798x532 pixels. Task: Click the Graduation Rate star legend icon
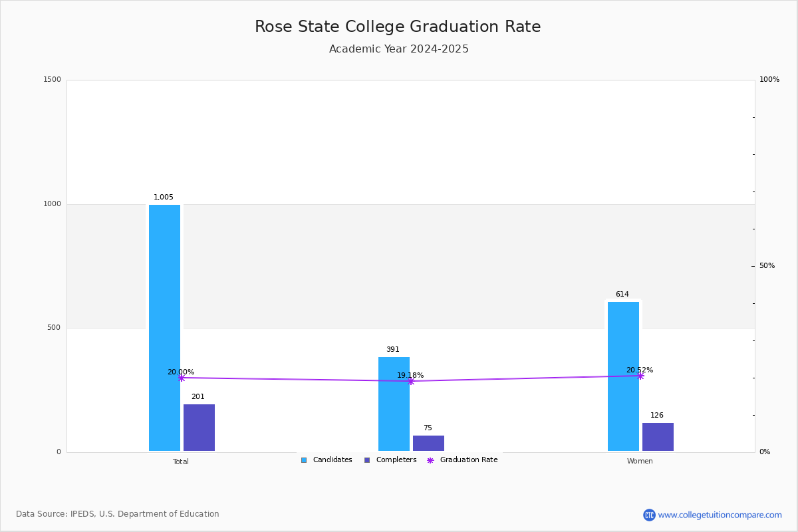[430, 460]
